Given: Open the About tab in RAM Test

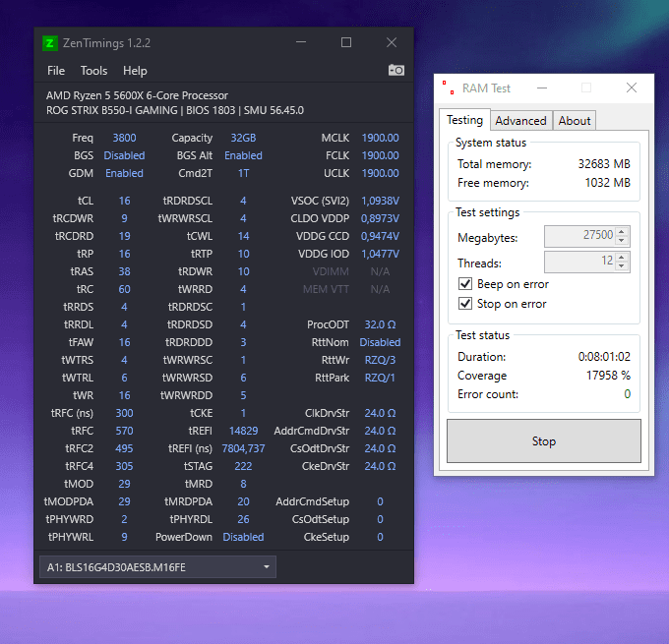Looking at the screenshot, I should pos(575,121).
